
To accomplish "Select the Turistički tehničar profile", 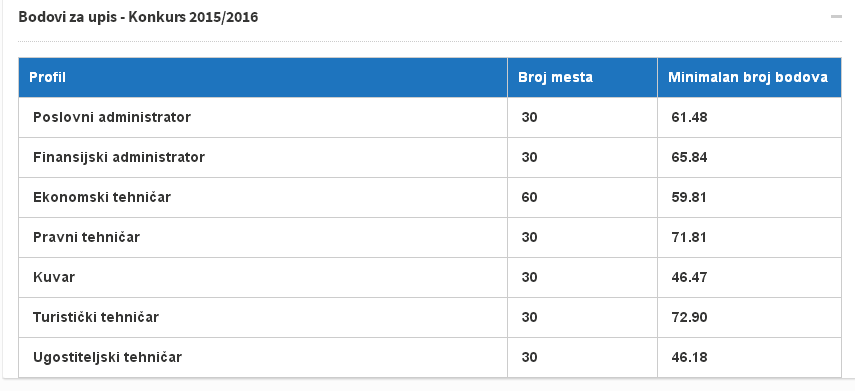I will [96, 317].
